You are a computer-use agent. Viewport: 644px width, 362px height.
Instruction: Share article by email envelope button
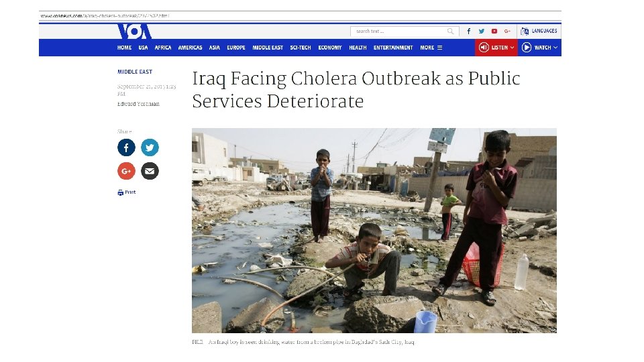150,171
